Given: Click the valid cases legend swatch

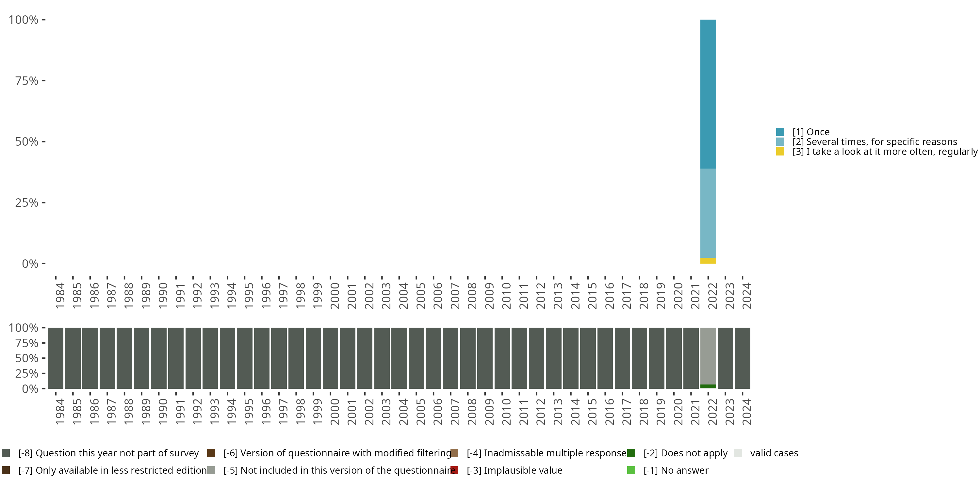Looking at the screenshot, I should click(x=738, y=453).
